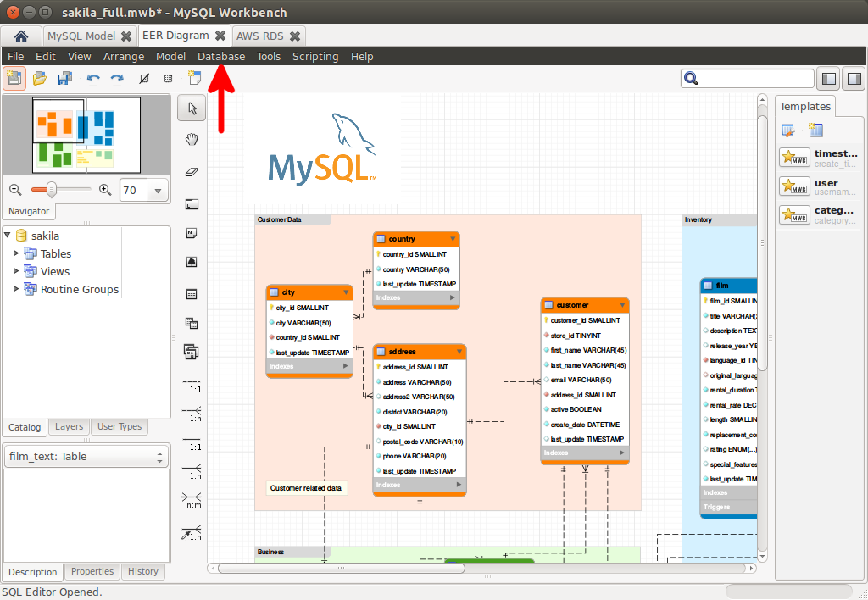Collapse the customer table with its arrow

click(622, 305)
